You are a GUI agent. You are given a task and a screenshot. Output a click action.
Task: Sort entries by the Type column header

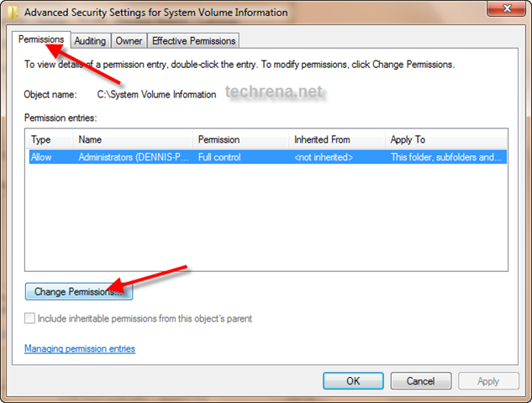(49, 139)
